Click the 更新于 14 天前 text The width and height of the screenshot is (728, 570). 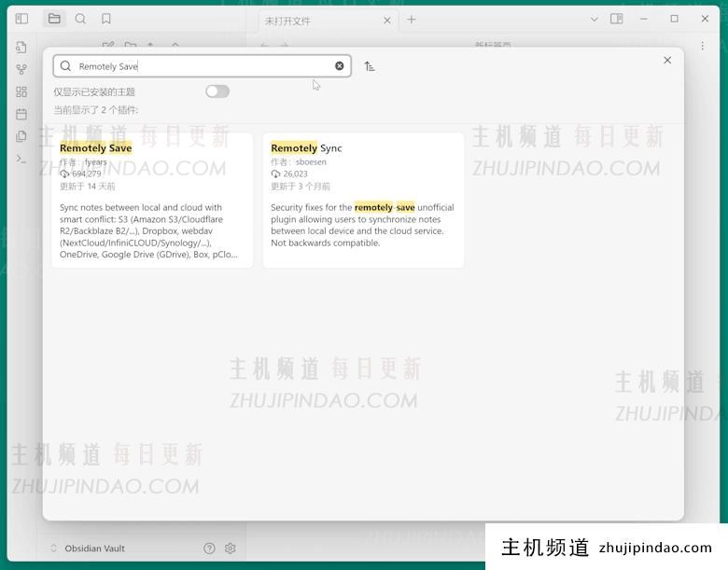88,187
